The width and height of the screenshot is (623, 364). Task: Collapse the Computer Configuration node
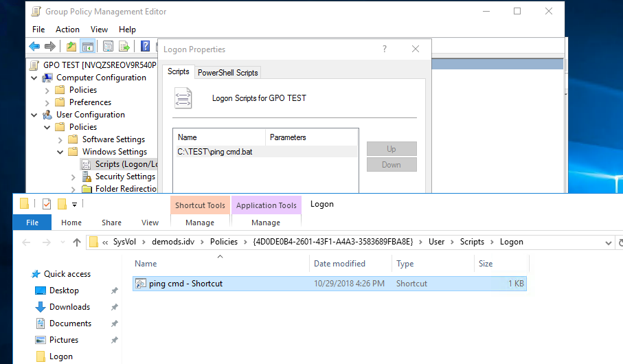point(34,78)
